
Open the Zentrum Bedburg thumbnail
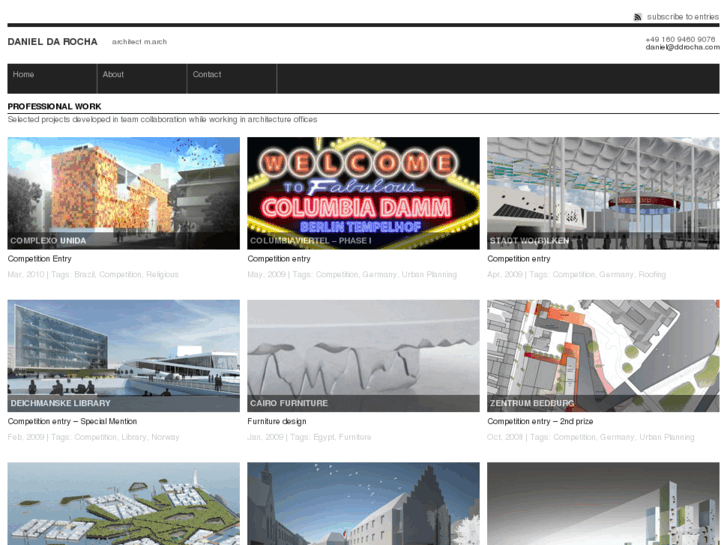(603, 356)
